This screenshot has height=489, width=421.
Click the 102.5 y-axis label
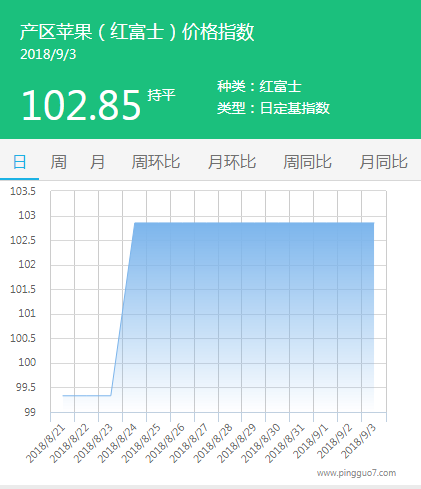click(23, 240)
